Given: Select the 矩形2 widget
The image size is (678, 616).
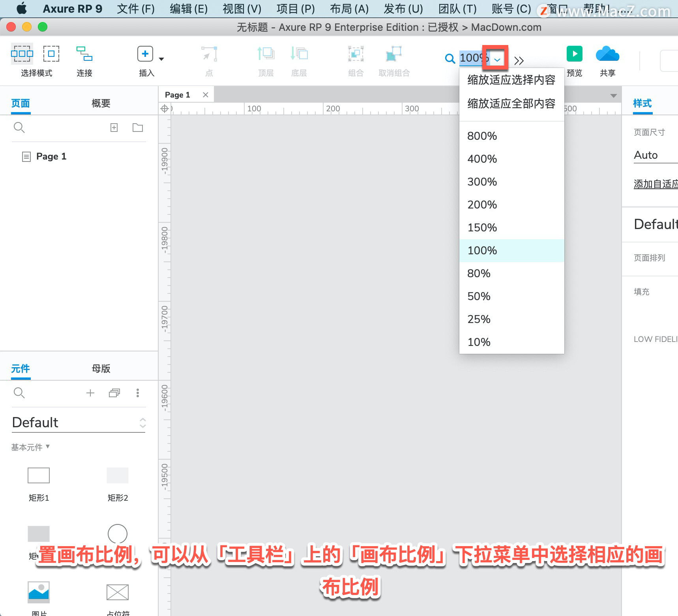Looking at the screenshot, I should click(118, 475).
